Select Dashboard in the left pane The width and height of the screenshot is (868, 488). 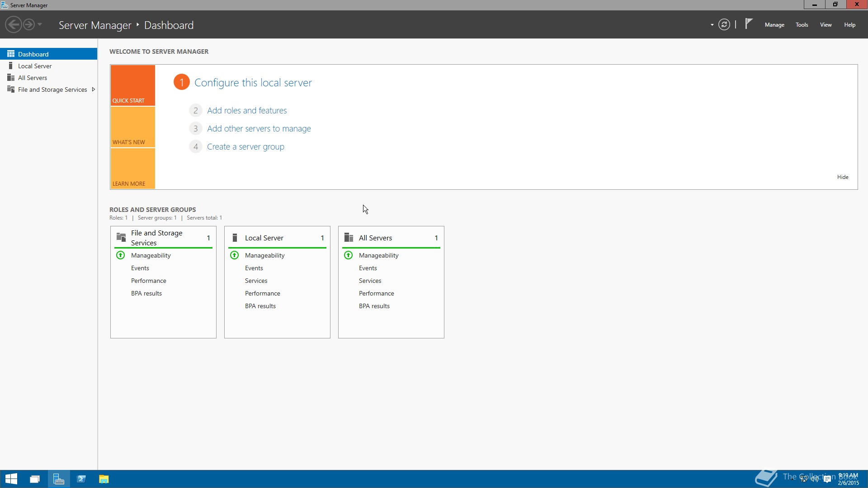(49, 54)
